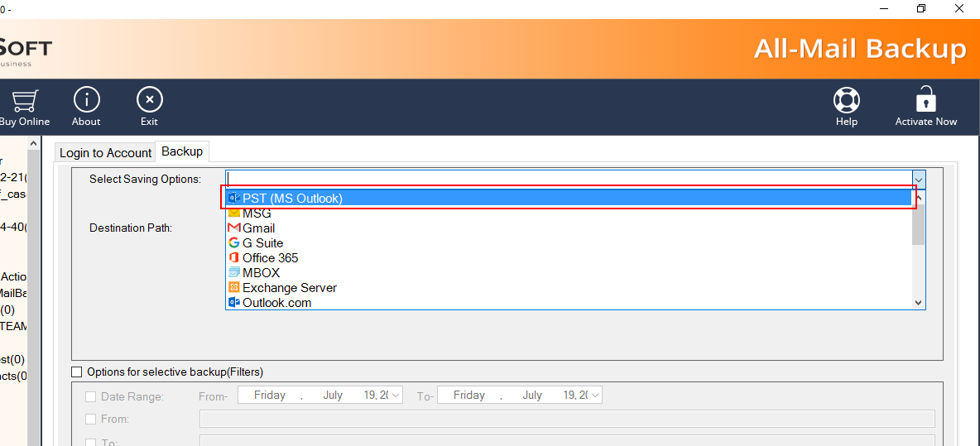980x446 pixels.
Task: Click the From filter text field
Action: (566, 420)
